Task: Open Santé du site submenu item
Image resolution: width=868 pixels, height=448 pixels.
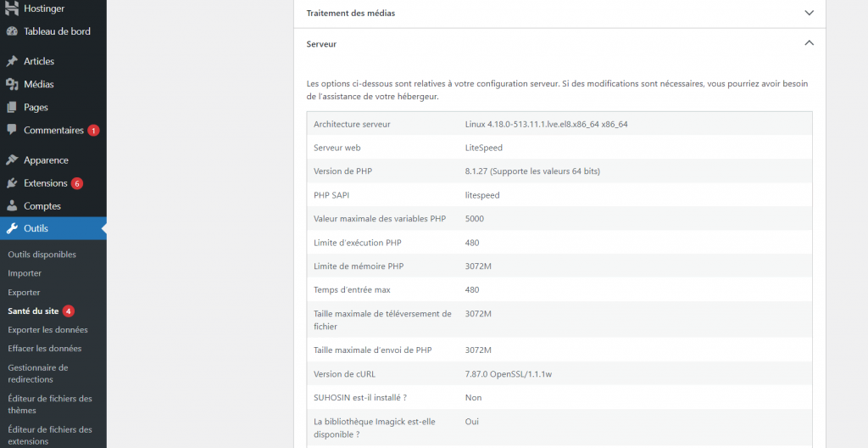Action: 33,311
